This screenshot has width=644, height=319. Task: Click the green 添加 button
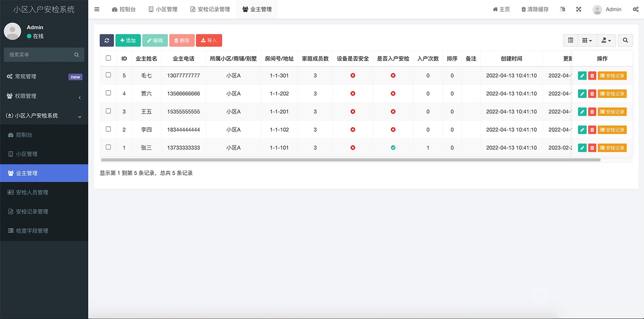[x=128, y=40]
